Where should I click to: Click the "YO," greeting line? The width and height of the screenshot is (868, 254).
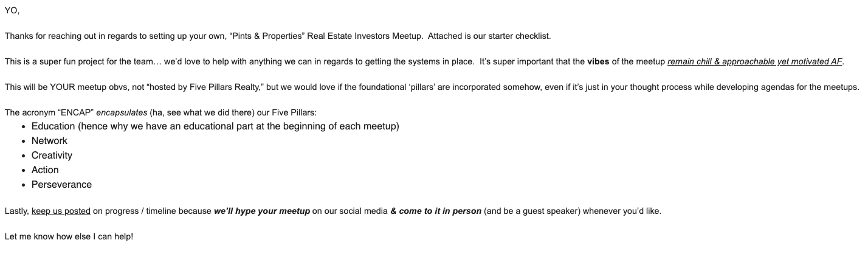(x=12, y=10)
